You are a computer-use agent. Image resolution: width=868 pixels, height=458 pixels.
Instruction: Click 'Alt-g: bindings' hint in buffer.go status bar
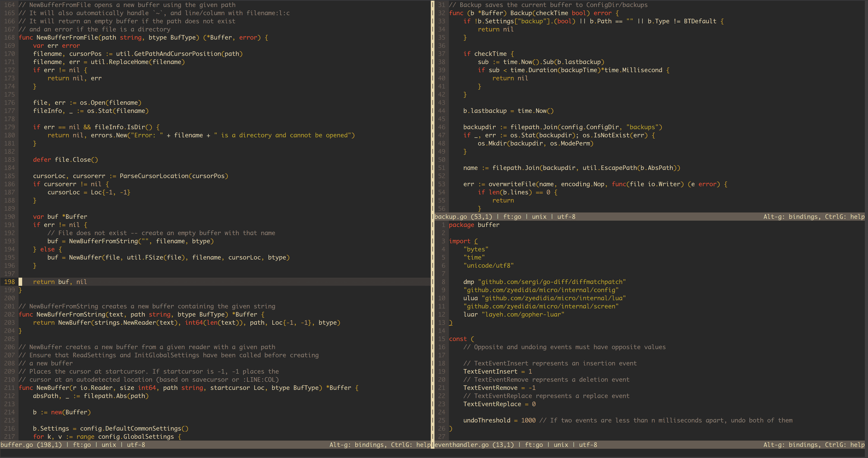click(356, 445)
